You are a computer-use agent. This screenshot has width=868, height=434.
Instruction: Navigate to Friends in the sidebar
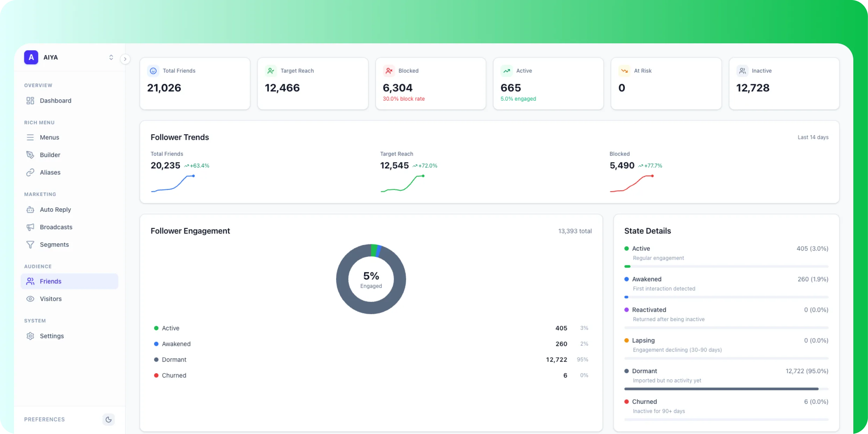coord(51,281)
